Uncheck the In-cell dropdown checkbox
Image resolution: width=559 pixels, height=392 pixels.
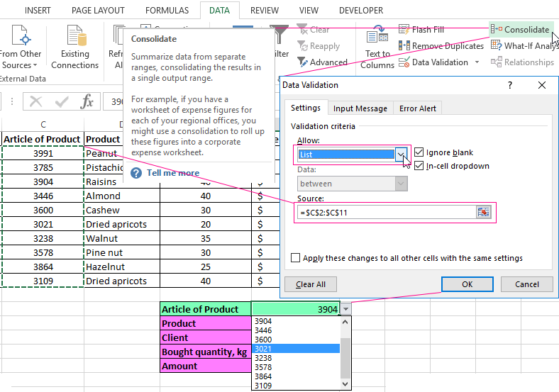click(x=419, y=167)
